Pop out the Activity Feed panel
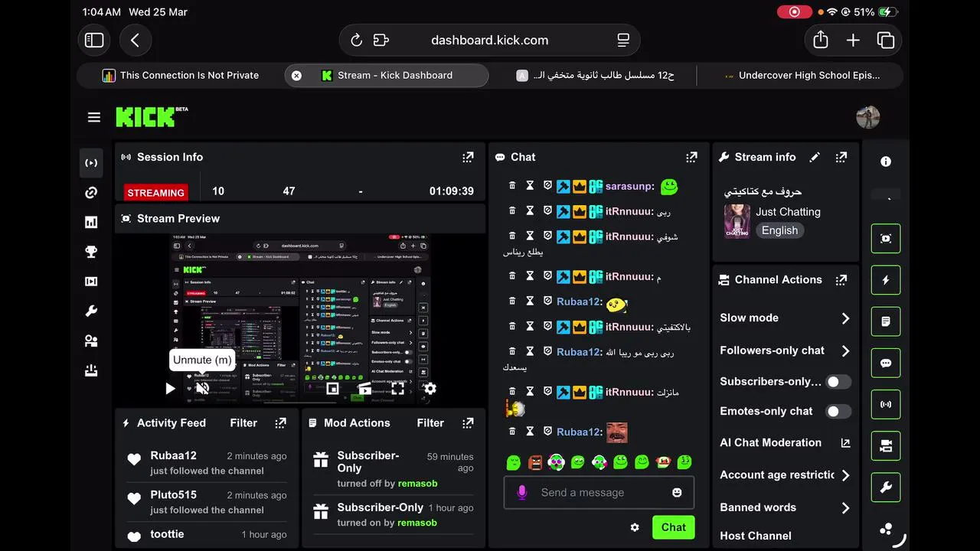Viewport: 980px width, 551px height. tap(281, 422)
